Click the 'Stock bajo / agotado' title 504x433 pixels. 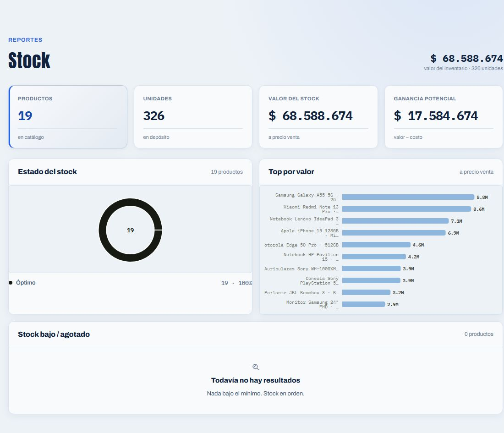coord(54,334)
